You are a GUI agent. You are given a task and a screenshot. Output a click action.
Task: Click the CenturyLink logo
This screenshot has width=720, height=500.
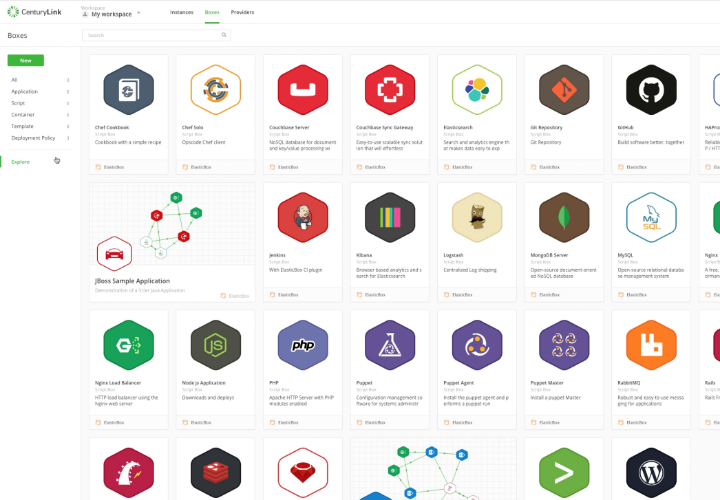click(34, 12)
